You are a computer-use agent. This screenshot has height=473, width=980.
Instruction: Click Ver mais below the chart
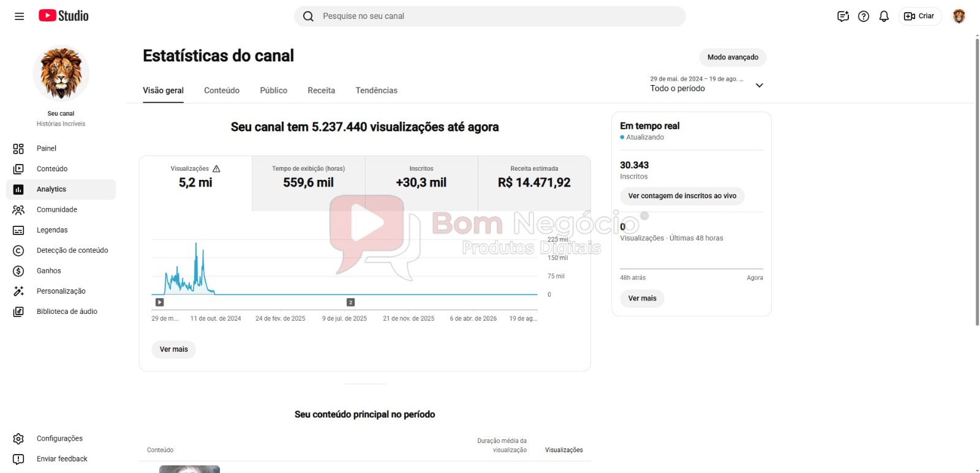coord(174,349)
